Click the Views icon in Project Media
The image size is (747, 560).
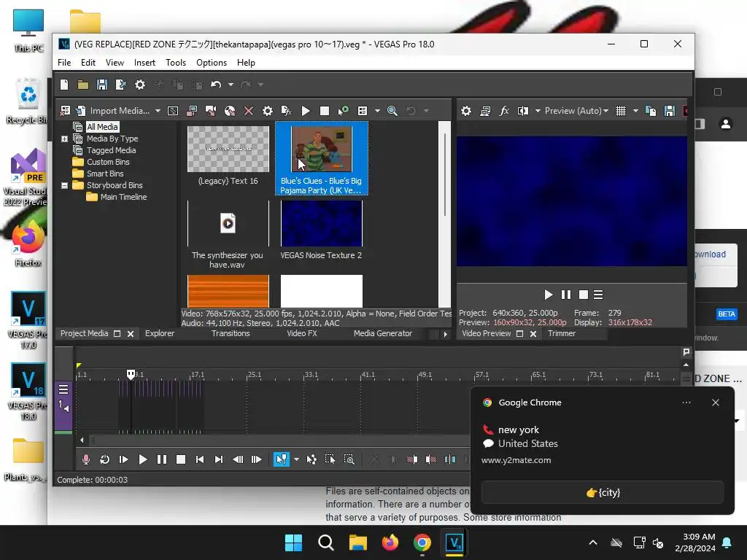(363, 111)
